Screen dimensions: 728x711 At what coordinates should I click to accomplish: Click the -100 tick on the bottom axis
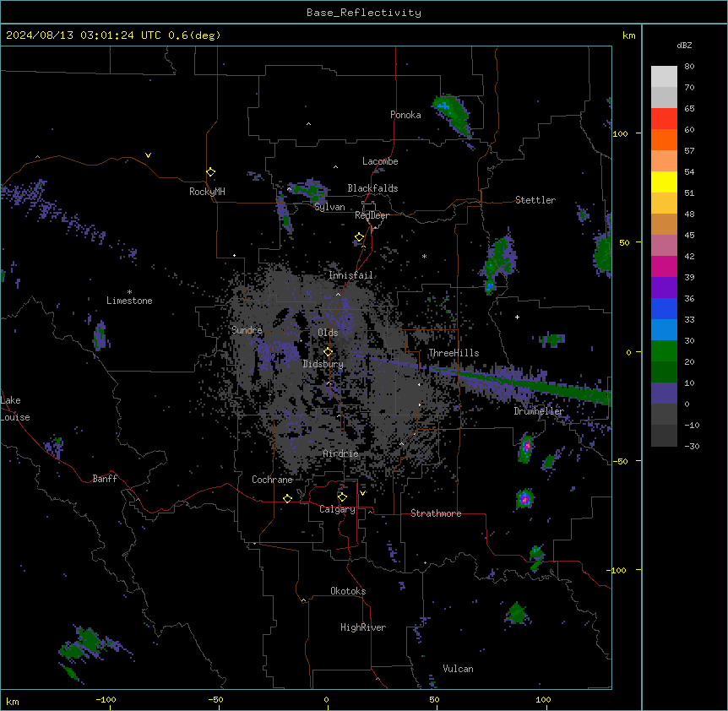[106, 699]
